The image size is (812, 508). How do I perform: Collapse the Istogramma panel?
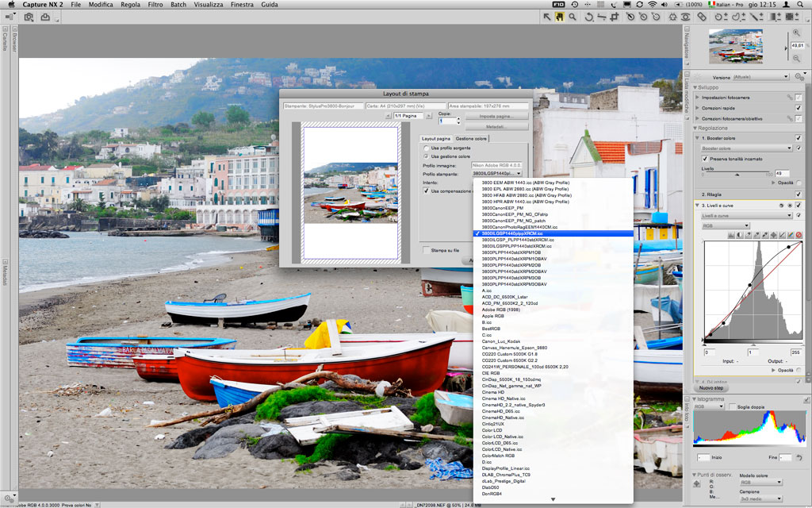click(695, 399)
